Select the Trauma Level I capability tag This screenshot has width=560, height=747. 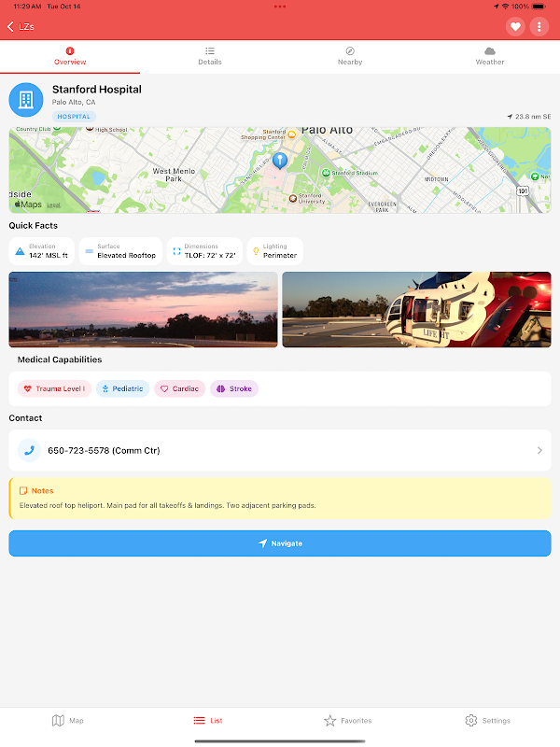(x=54, y=388)
